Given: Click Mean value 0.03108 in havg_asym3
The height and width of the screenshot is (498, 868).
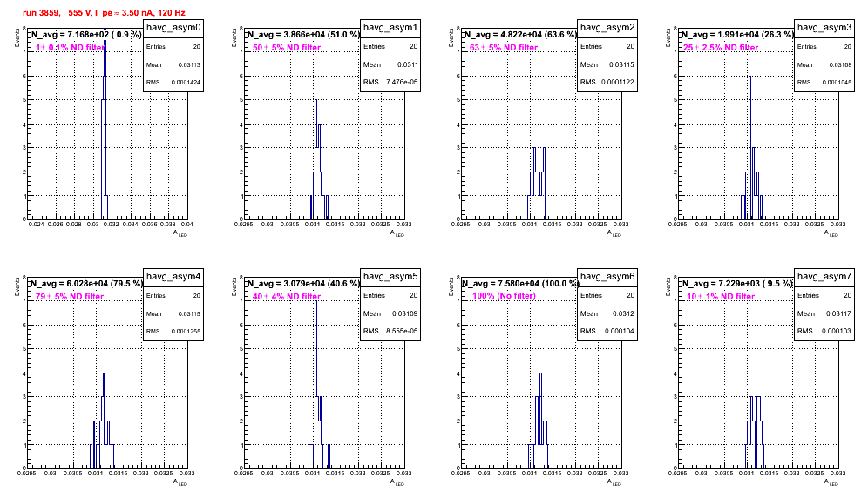Looking at the screenshot, I should click(x=840, y=64).
